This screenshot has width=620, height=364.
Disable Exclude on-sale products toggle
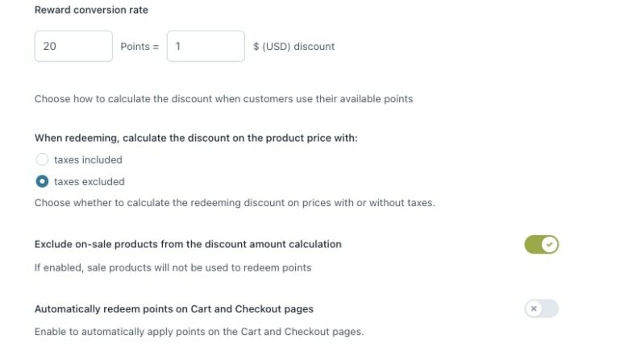click(541, 244)
